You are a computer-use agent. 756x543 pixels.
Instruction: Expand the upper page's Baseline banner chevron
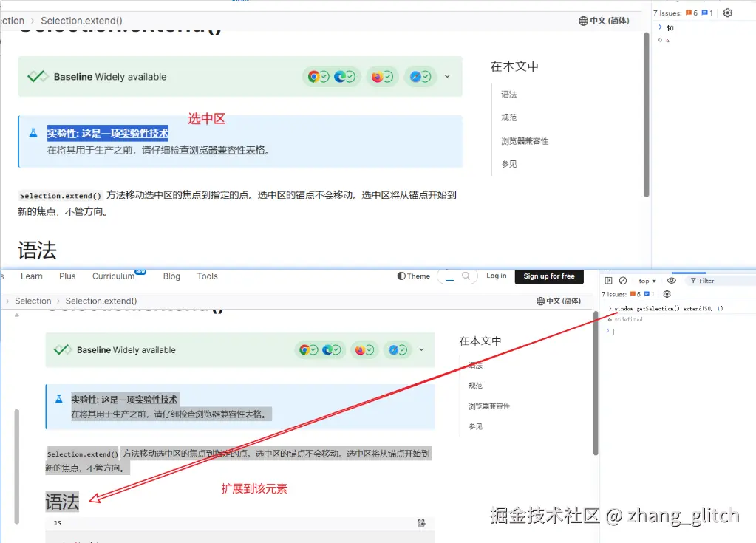click(447, 76)
